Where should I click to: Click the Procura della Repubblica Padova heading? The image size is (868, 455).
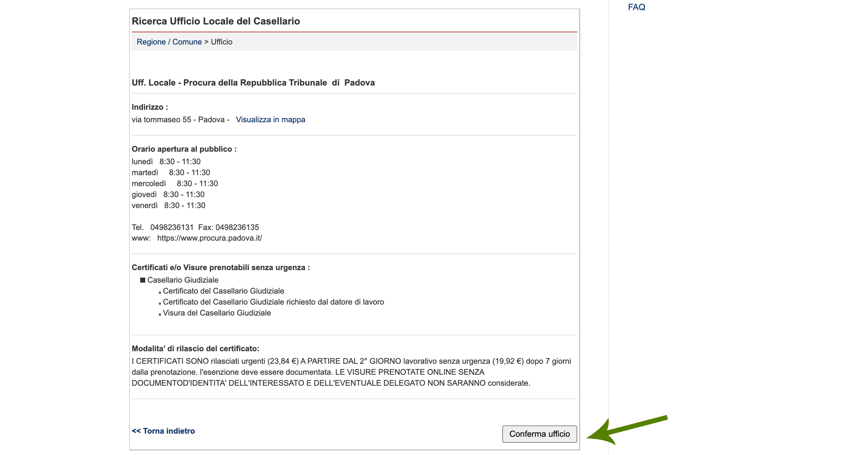(253, 83)
